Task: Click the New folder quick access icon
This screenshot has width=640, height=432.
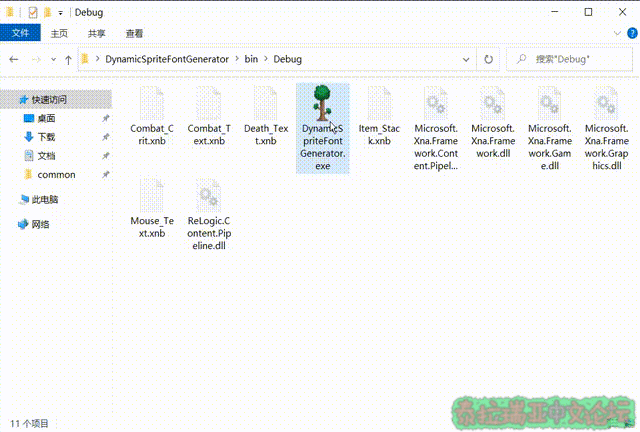Action: click(x=48, y=13)
